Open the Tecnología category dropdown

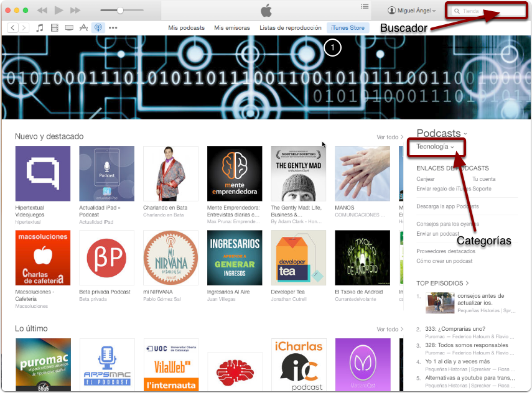435,147
